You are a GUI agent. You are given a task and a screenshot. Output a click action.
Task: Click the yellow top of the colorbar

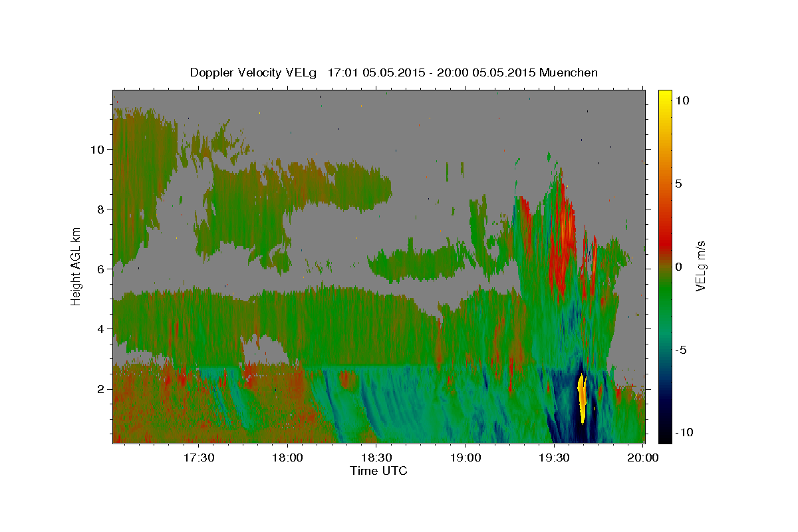point(664,100)
